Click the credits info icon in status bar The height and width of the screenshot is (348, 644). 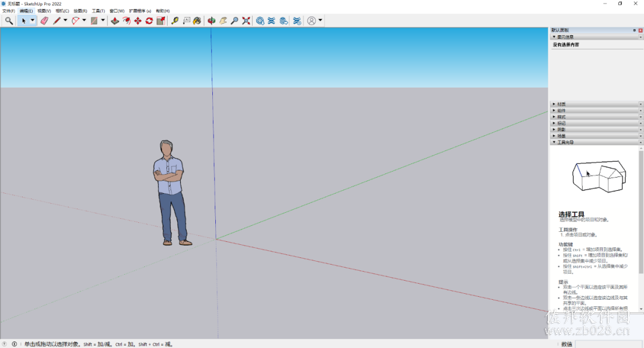pyautogui.click(x=14, y=344)
